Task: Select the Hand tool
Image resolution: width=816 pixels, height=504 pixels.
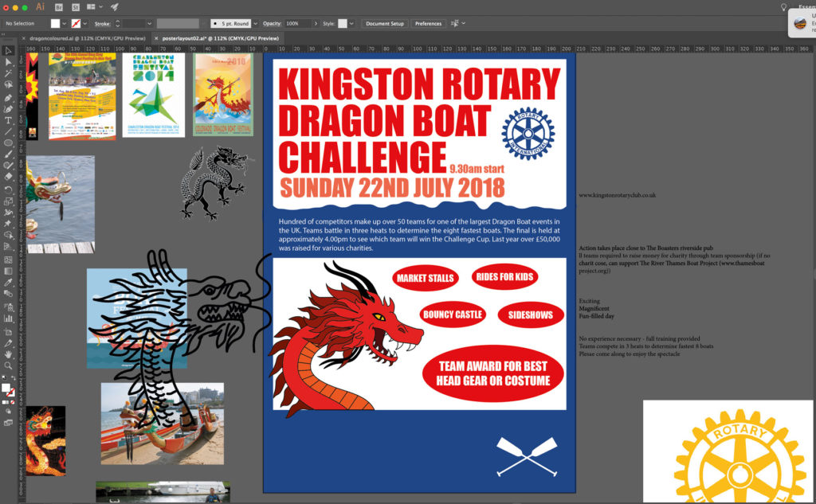Action: [8, 354]
